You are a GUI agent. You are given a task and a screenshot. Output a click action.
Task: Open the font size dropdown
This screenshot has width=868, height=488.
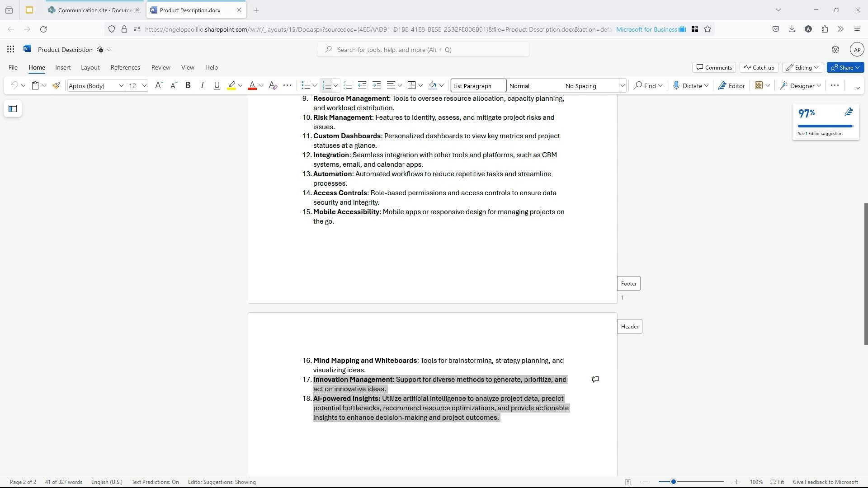coord(144,86)
